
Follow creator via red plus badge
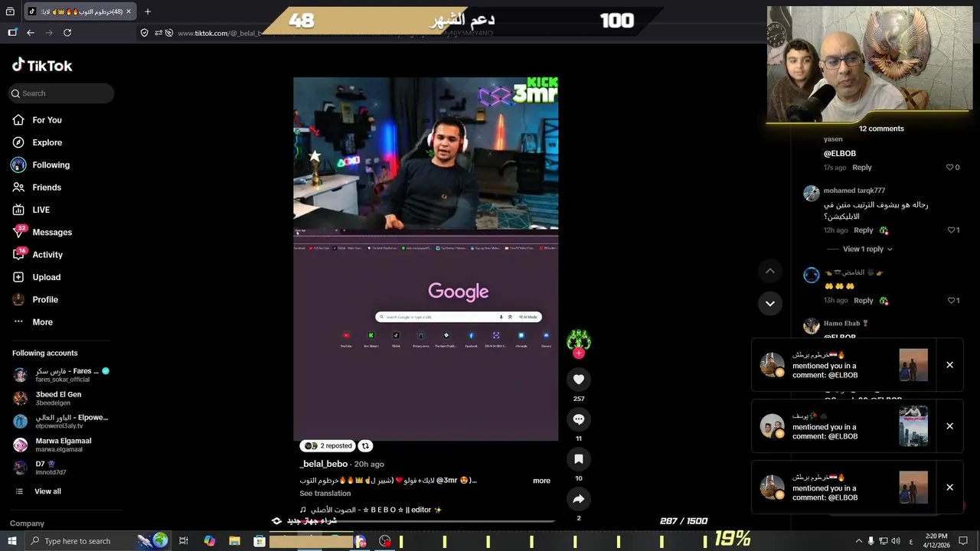pyautogui.click(x=579, y=353)
